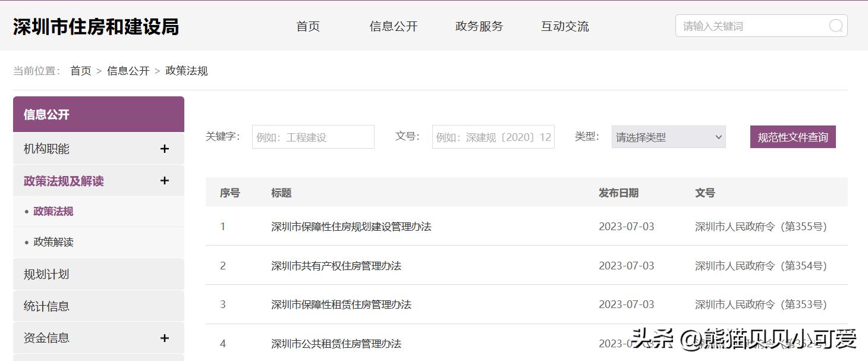Open the 深圳市保障性住房规划建设管理办法 document
The height and width of the screenshot is (361, 868).
coord(351,227)
